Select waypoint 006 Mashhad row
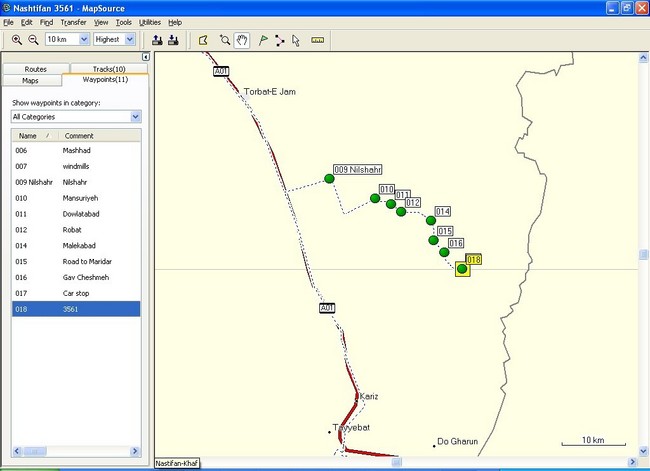This screenshot has width=650, height=471. (76, 151)
